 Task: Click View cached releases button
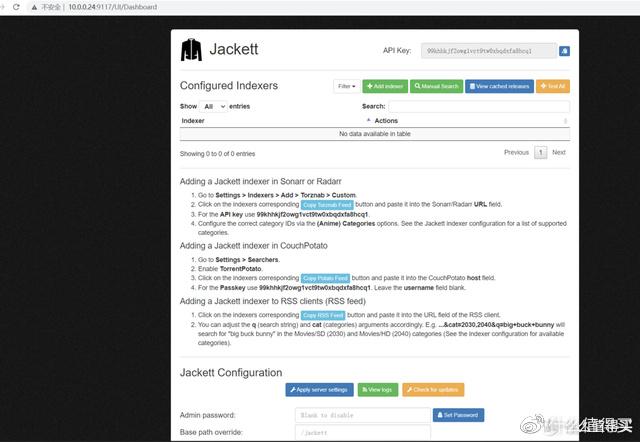point(500,86)
